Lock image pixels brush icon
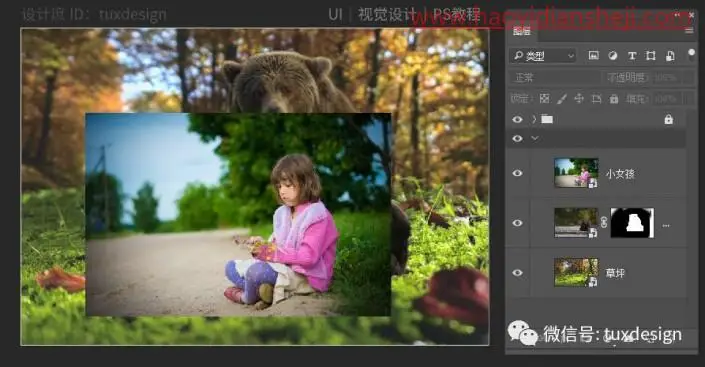705x367 pixels. 562,98
